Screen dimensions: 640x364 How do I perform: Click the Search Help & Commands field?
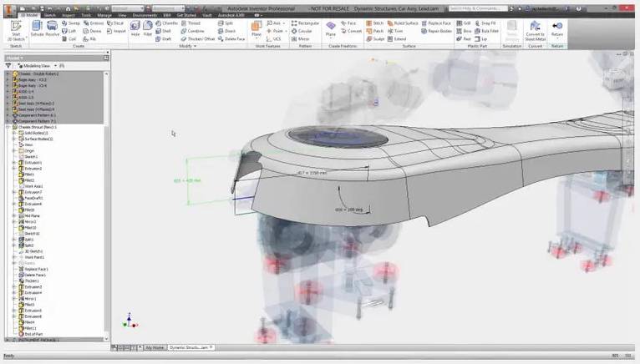click(x=476, y=8)
